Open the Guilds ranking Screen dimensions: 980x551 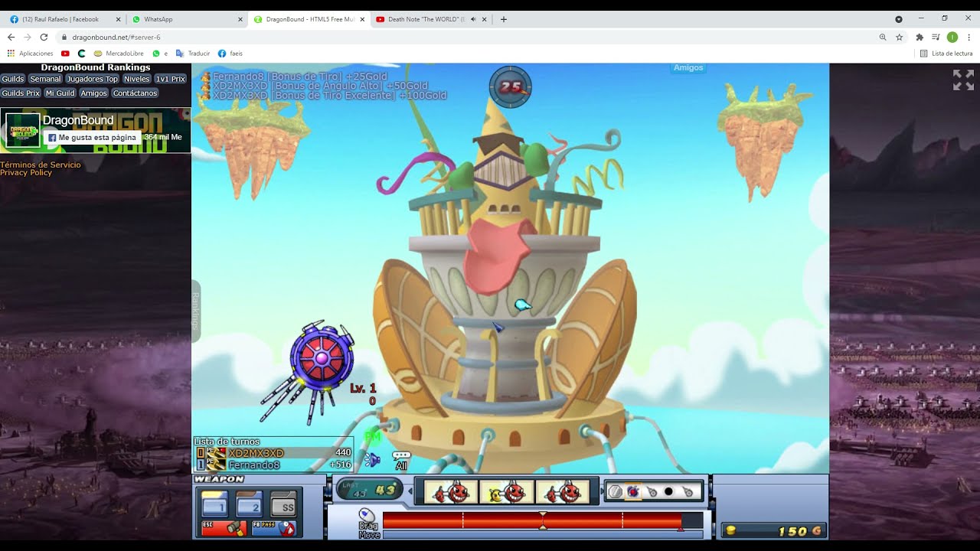[x=13, y=79]
